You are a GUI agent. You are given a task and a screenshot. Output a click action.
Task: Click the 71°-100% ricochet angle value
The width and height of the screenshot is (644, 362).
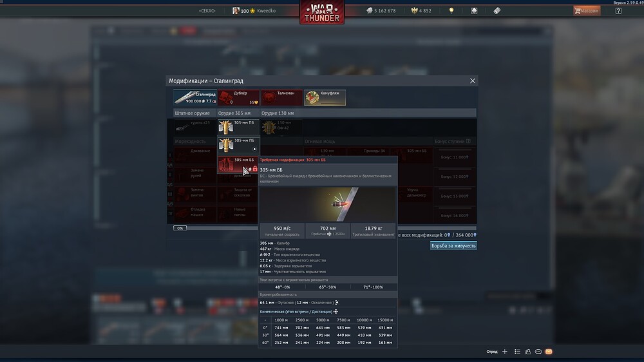click(x=373, y=287)
